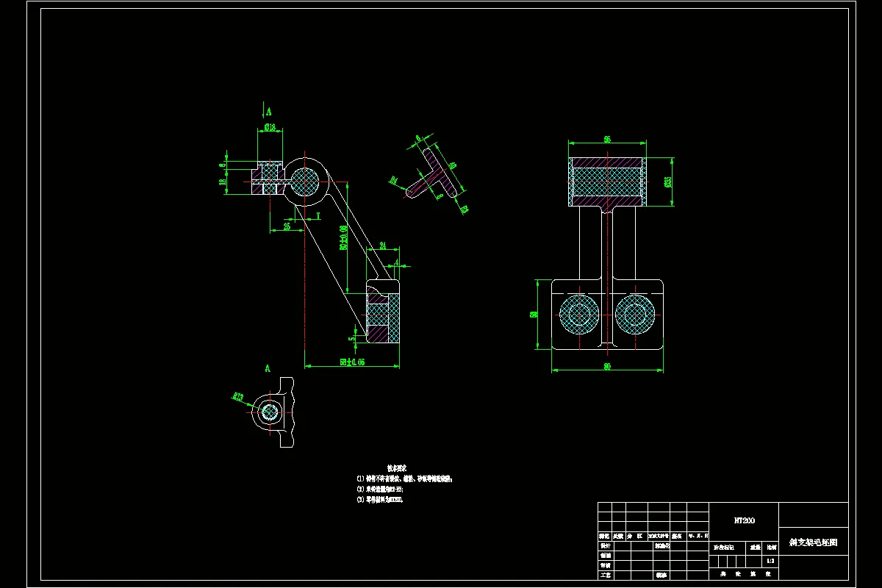Viewport: 882px width, 588px height.
Task: Select the 工艺 row label in title block
Action: 605,575
